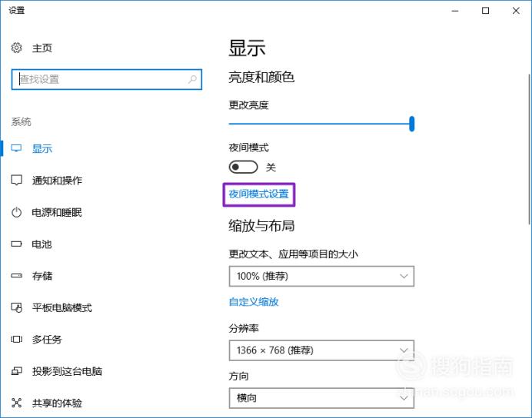Close the 设置 window
This screenshot has width=532, height=418.
tap(516, 11)
